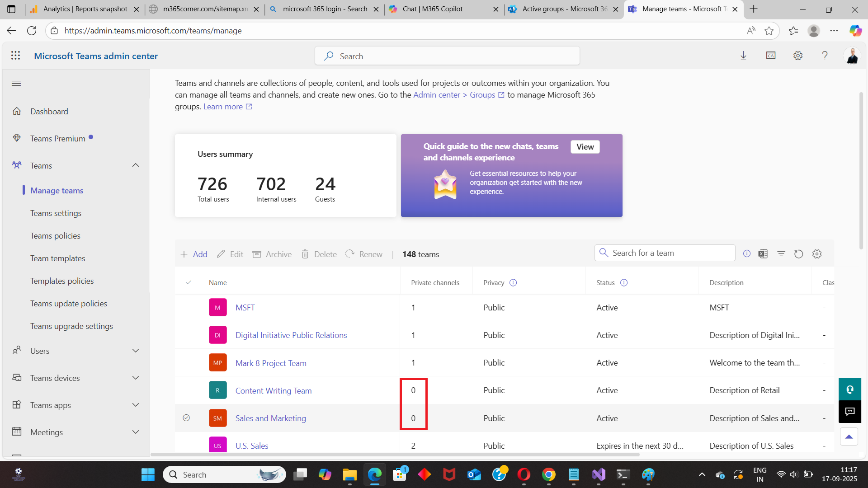Go to Team templates page

pyautogui.click(x=57, y=258)
